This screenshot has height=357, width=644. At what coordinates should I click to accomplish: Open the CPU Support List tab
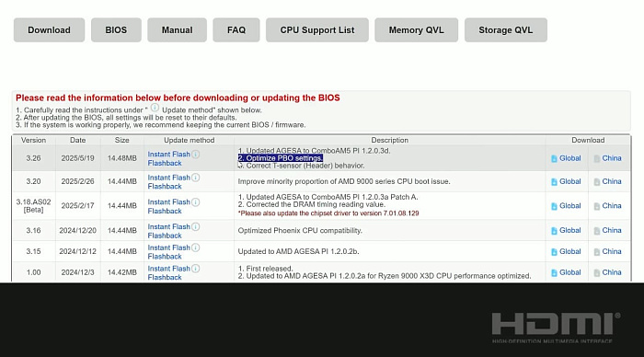[317, 30]
